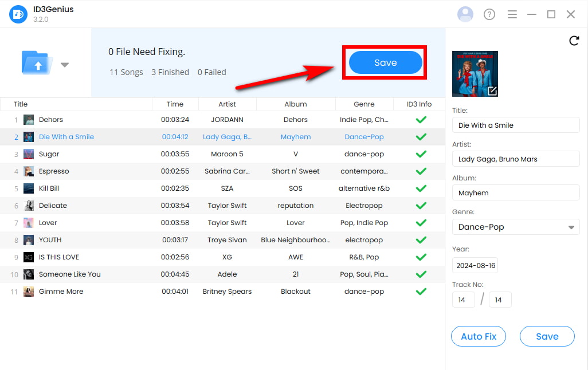
Task: Click the large blue Save button
Action: [x=385, y=62]
